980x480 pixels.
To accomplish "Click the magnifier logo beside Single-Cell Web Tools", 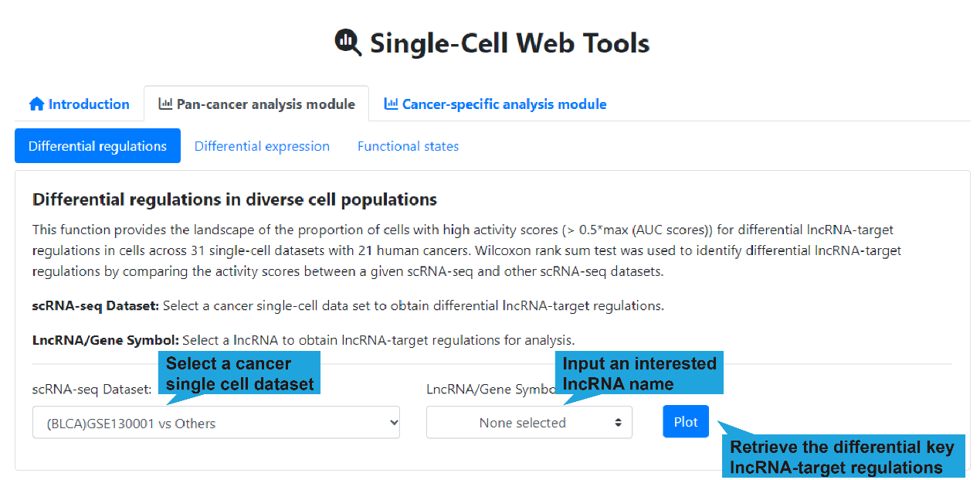I will pos(348,43).
